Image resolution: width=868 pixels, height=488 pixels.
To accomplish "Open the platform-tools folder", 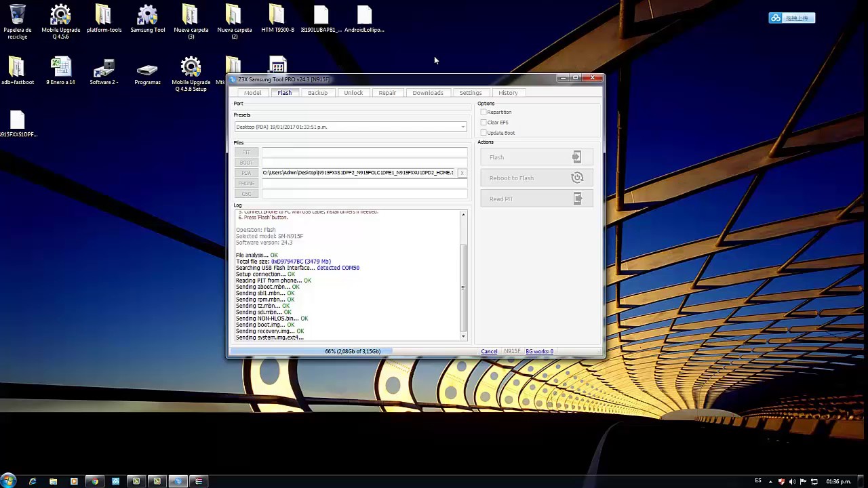I will coord(104,19).
